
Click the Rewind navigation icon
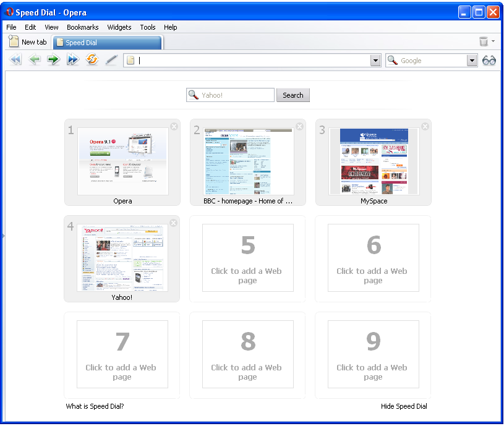(x=15, y=60)
